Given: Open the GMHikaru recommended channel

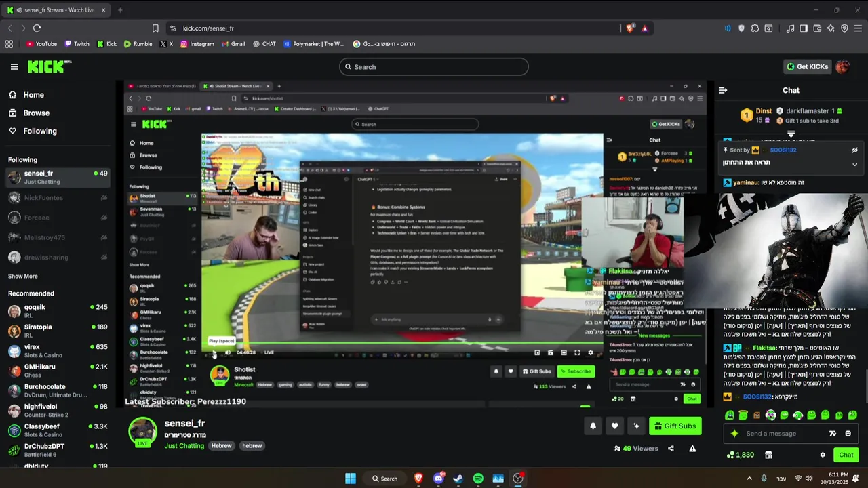Looking at the screenshot, I should click(x=58, y=370).
